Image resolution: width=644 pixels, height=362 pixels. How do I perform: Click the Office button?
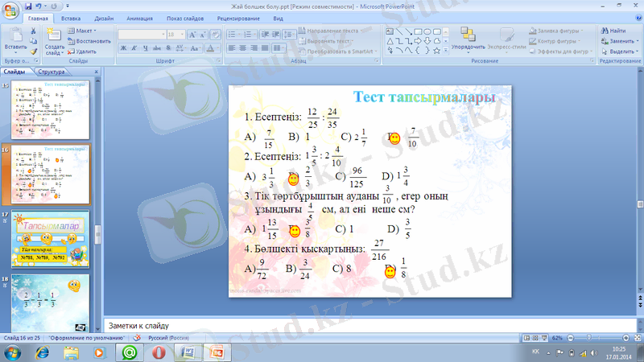coord(10,10)
